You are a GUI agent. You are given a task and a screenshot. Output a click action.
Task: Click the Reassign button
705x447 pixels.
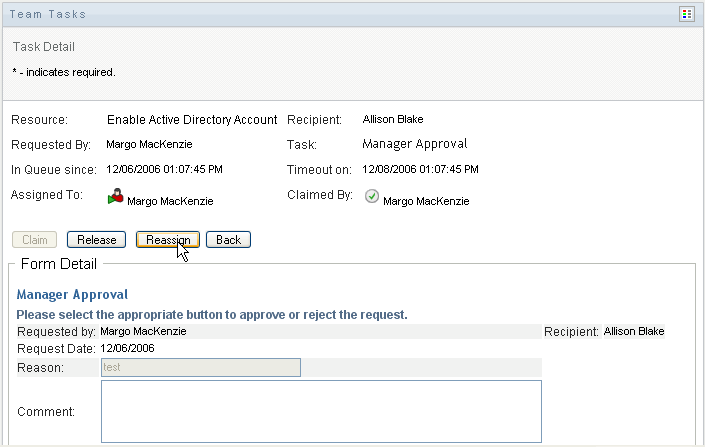point(168,240)
